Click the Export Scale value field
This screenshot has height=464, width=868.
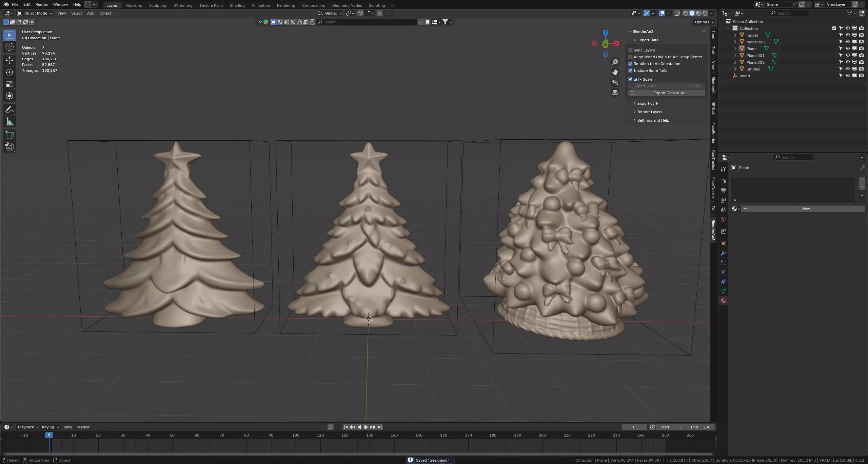(x=667, y=86)
